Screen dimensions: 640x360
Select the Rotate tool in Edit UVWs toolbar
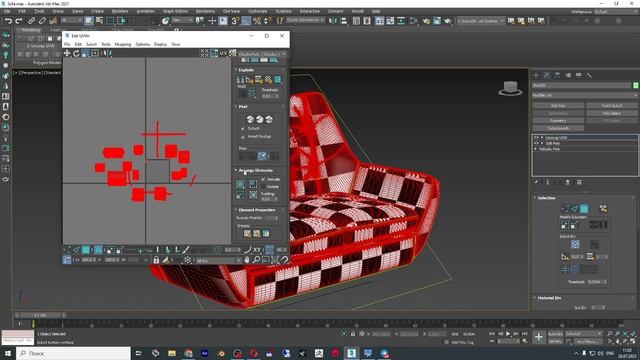(x=76, y=53)
